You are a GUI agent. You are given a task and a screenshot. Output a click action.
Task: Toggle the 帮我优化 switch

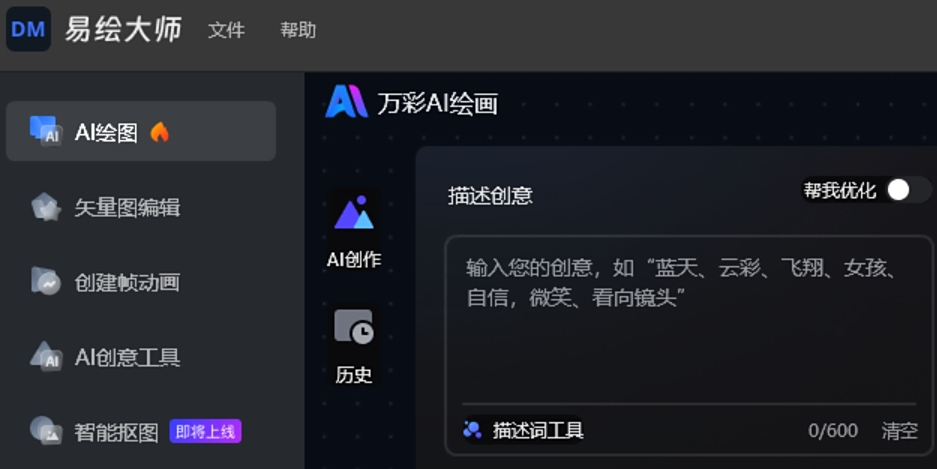point(908,191)
